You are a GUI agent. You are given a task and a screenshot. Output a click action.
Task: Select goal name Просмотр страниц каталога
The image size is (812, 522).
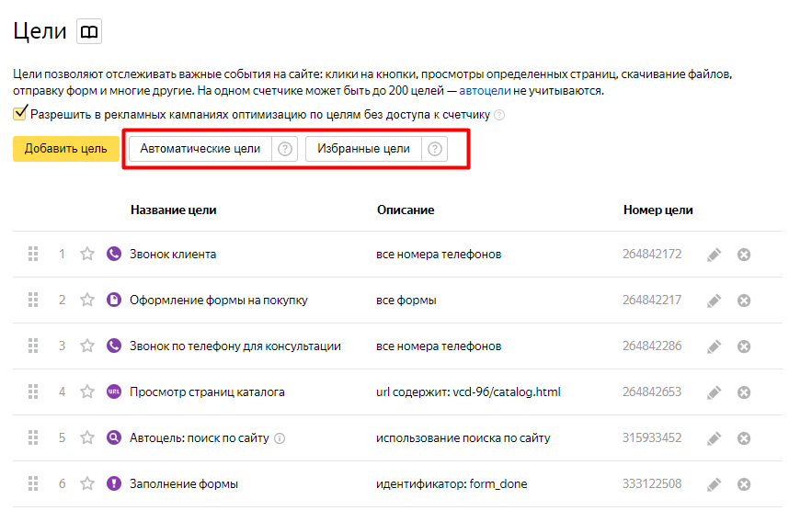click(x=207, y=391)
